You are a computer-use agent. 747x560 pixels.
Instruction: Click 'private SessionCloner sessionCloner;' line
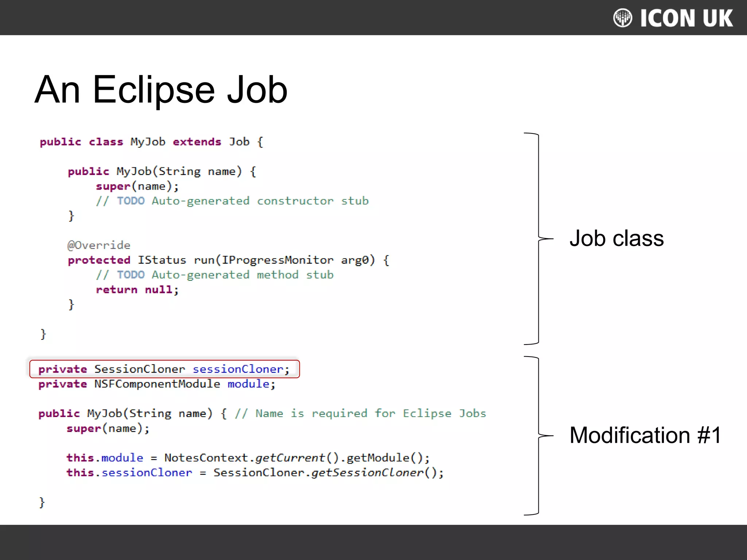point(164,369)
